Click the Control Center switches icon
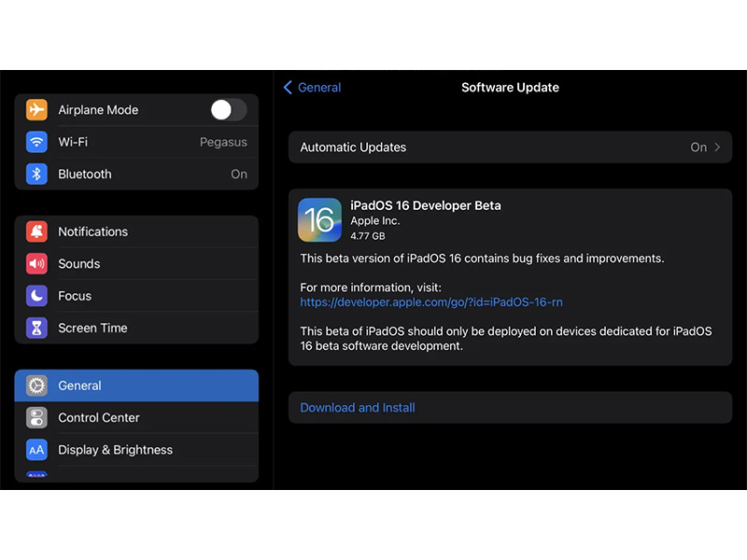 (36, 417)
